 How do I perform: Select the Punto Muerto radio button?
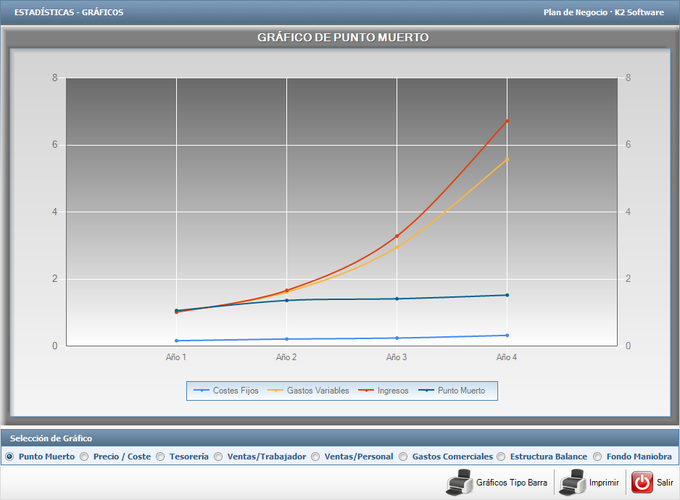point(10,457)
